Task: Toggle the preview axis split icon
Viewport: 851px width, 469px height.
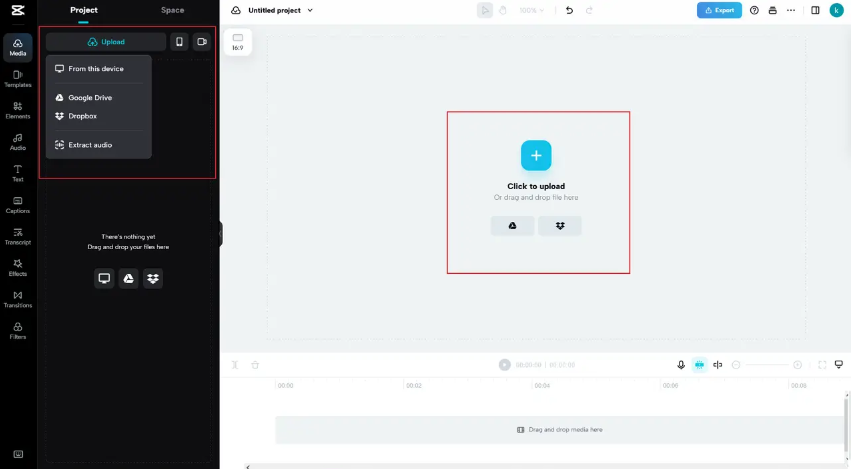Action: coord(717,365)
